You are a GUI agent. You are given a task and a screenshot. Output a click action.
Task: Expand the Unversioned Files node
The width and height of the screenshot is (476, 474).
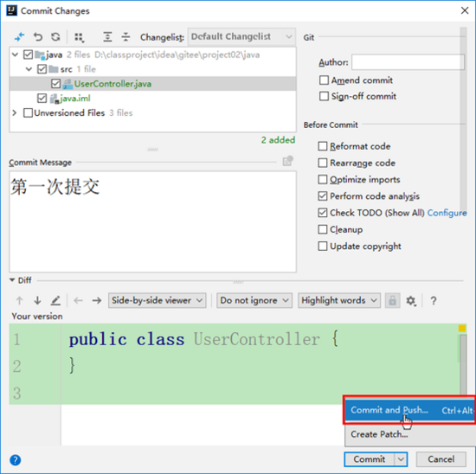point(14,113)
